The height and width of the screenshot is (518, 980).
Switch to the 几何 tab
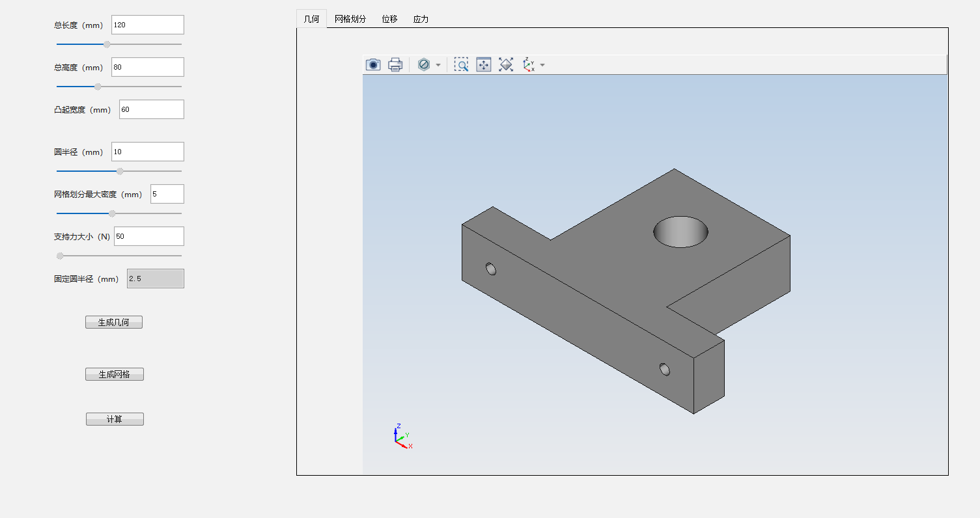pyautogui.click(x=312, y=19)
